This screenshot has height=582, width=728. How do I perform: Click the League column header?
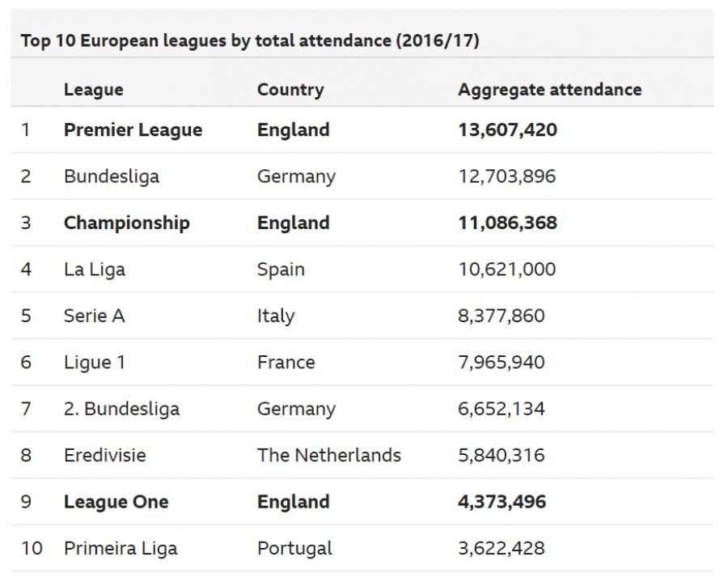click(94, 90)
